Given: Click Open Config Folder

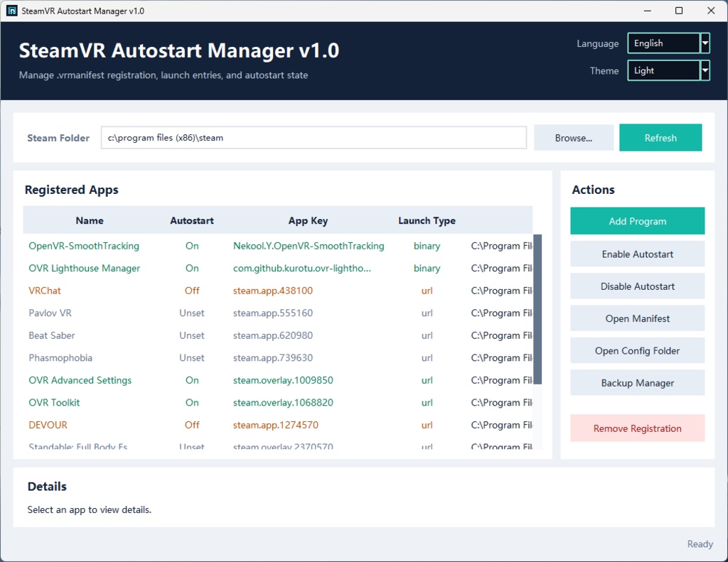Looking at the screenshot, I should (638, 350).
